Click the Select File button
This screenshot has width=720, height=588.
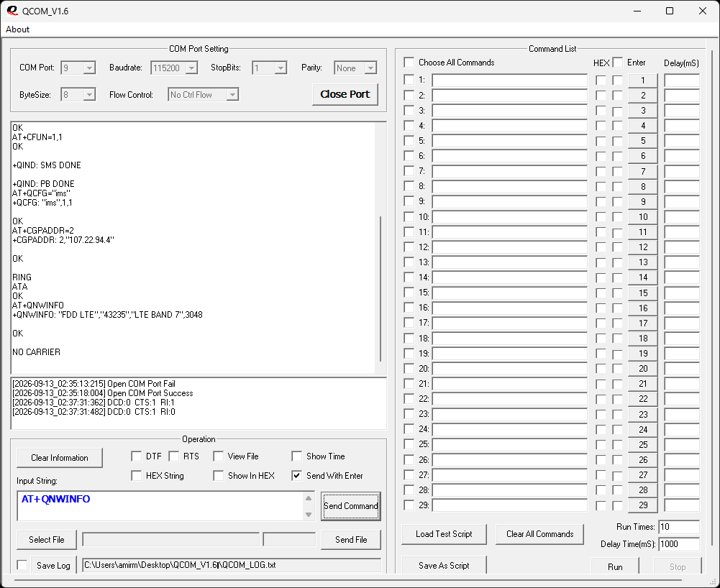(47, 540)
